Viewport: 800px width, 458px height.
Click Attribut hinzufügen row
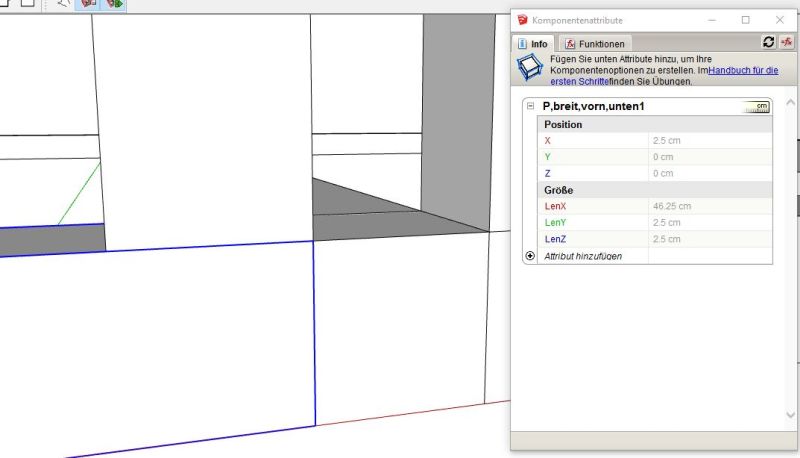point(582,257)
